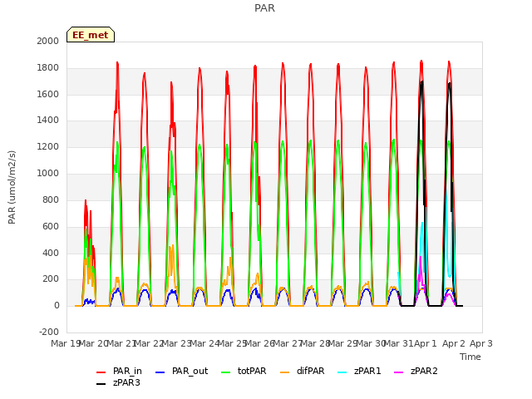Click the 0 y-axis tick label
This screenshot has width=532, height=399.
point(57,306)
